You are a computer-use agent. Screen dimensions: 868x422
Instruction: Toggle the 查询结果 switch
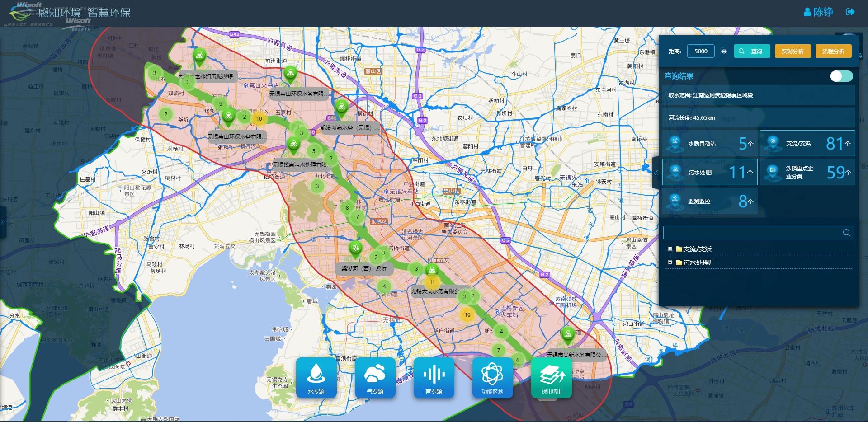(841, 76)
